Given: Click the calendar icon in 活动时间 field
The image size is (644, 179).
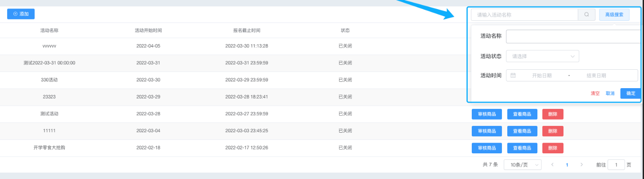Looking at the screenshot, I should (513, 75).
